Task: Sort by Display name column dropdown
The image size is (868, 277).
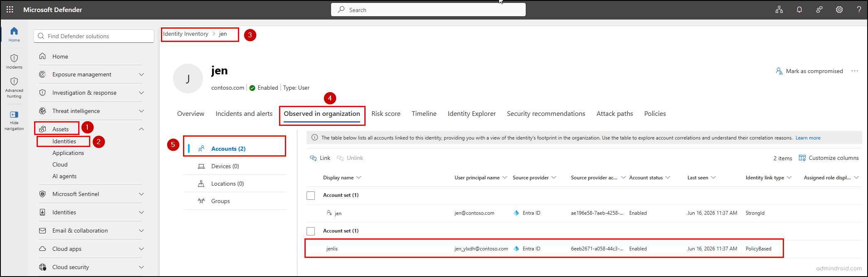Action: coord(359,178)
